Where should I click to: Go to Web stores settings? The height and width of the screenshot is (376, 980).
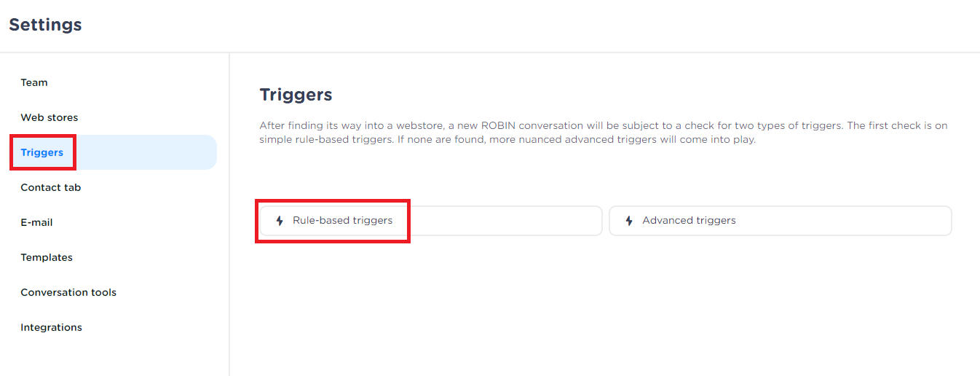50,117
